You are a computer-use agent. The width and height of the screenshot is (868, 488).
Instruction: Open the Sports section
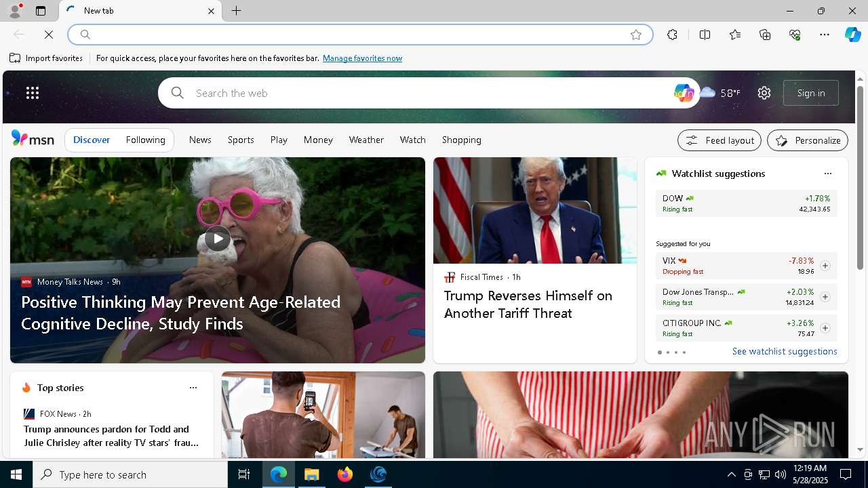pyautogui.click(x=241, y=140)
